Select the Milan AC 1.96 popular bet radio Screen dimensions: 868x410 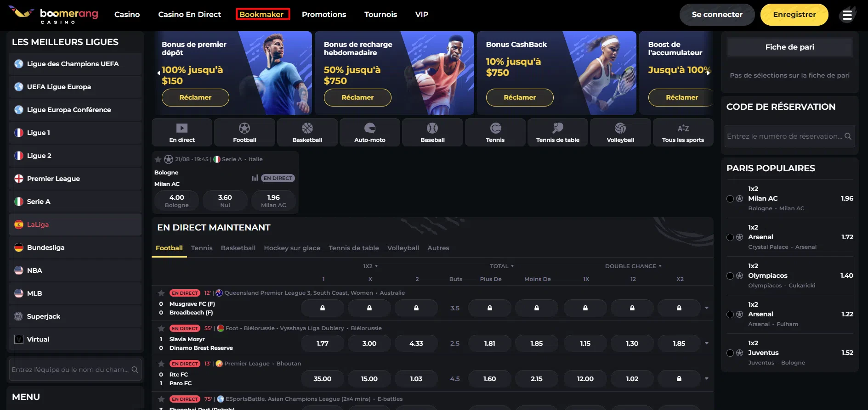(x=730, y=199)
